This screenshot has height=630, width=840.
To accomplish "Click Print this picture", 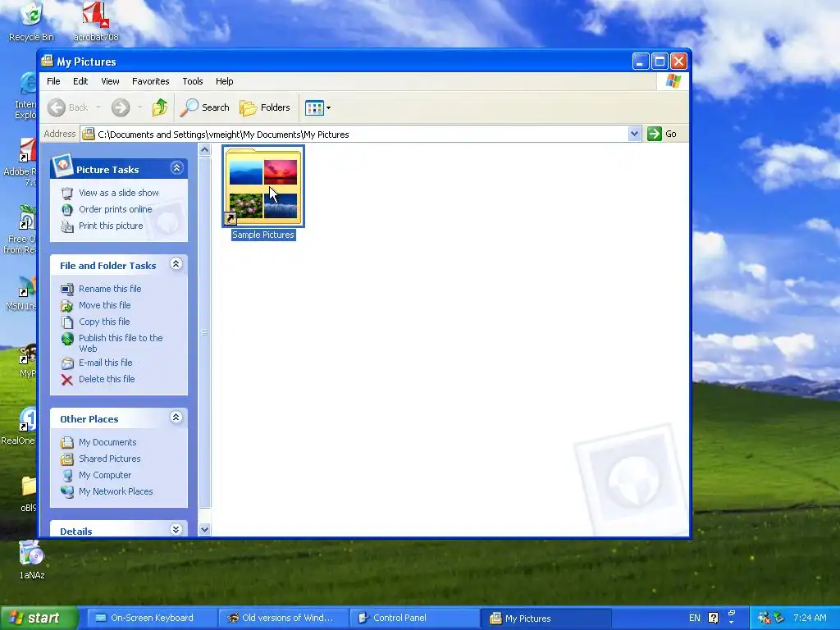I will pos(111,226).
